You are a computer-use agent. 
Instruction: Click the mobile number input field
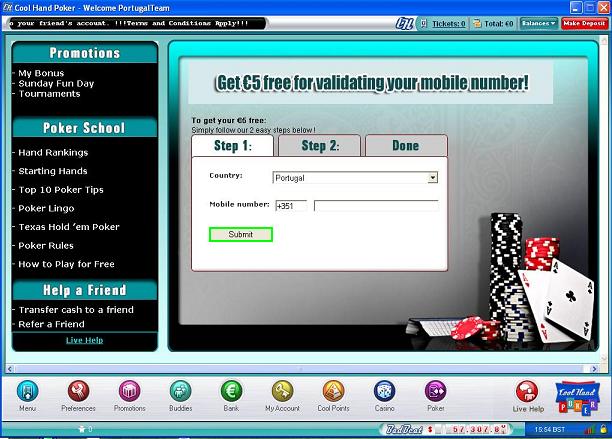coord(376,206)
